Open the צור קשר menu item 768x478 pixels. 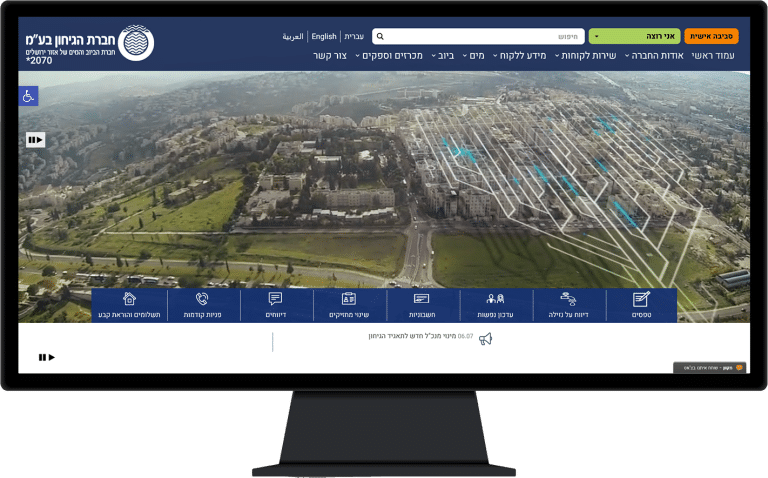[330, 55]
